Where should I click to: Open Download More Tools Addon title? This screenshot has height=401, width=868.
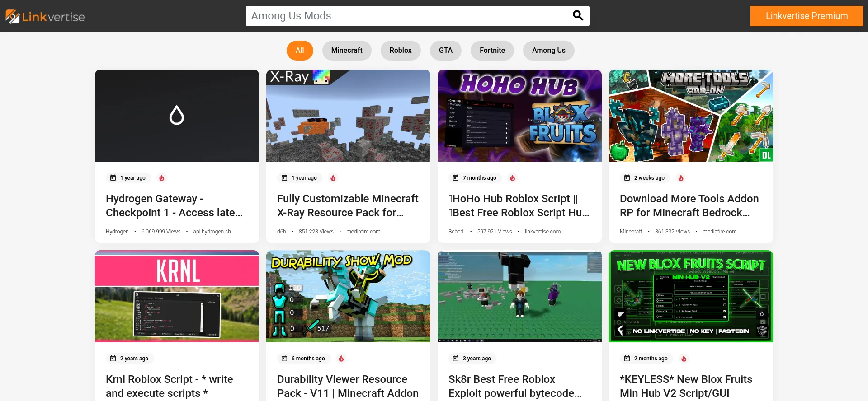tap(689, 205)
